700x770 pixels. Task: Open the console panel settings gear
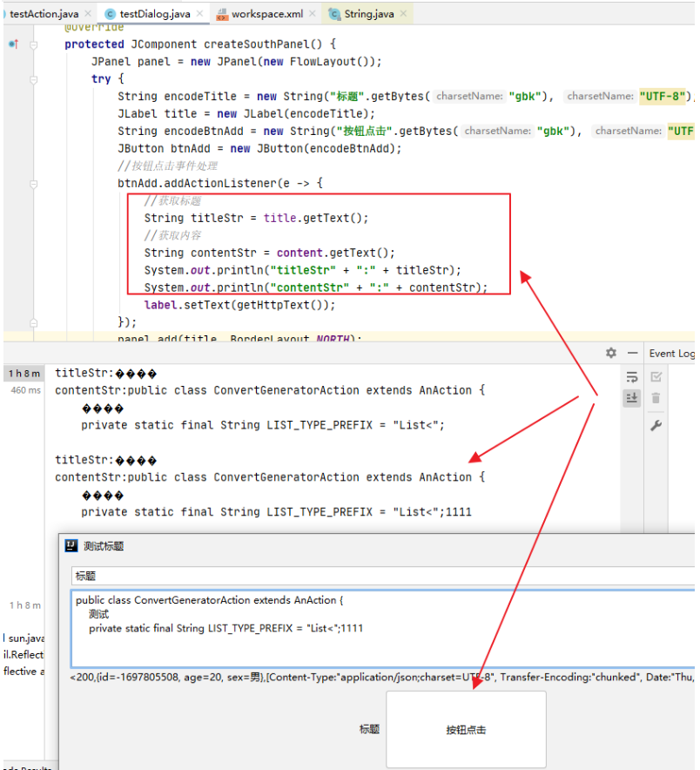pos(610,353)
